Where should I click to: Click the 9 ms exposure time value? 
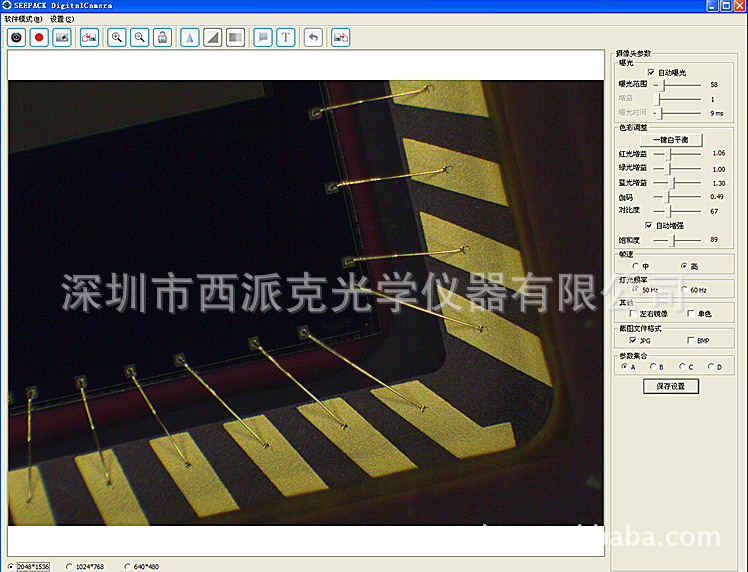pyautogui.click(x=717, y=113)
